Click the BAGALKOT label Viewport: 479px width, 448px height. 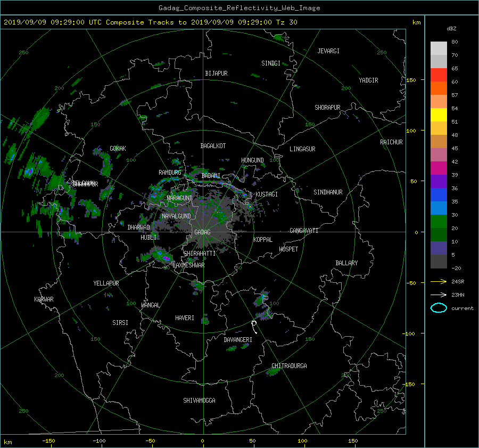(x=213, y=146)
